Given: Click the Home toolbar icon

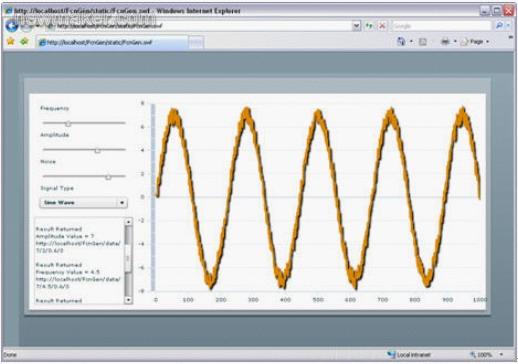Looking at the screenshot, I should [x=401, y=42].
